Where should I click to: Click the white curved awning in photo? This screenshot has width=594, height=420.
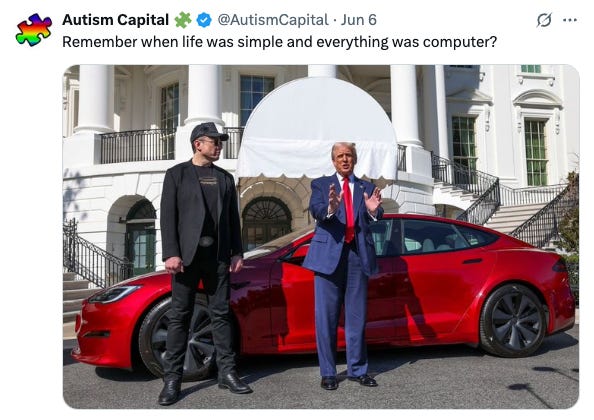[317, 129]
